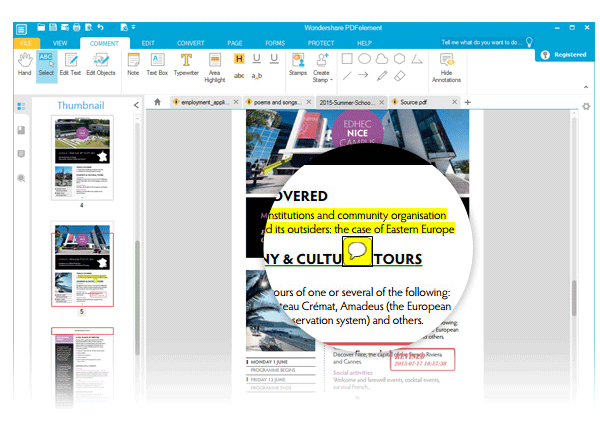The height and width of the screenshot is (448, 600).
Task: Switch to 2015-Summer-Schoo document tab
Action: click(x=345, y=102)
